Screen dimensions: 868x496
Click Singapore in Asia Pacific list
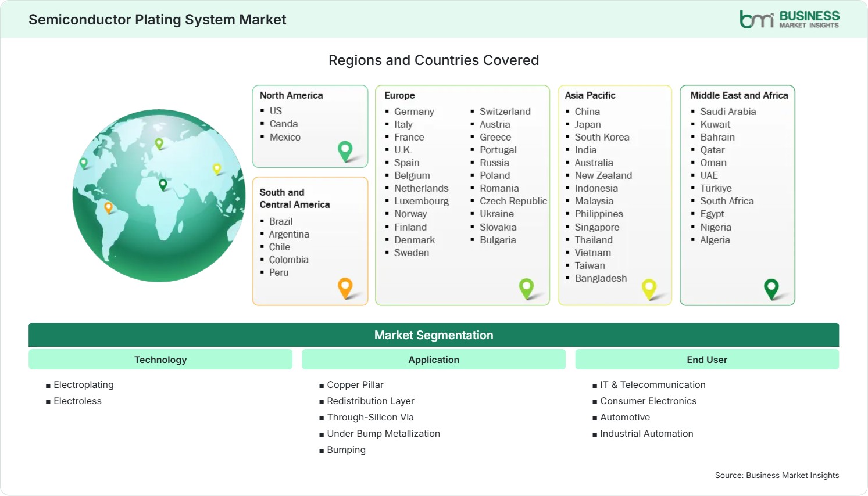tap(597, 227)
